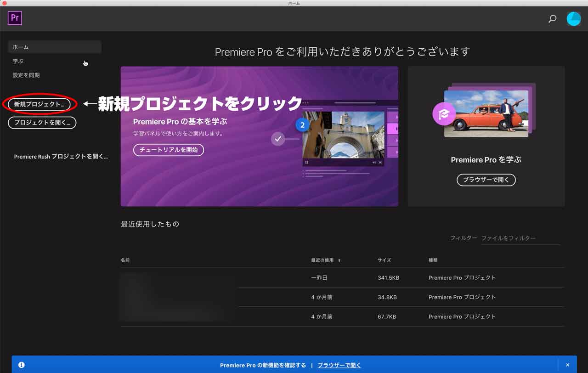
Task: Click ブラウザーで開く under Premiere Pro を学ぶ
Action: click(x=486, y=180)
